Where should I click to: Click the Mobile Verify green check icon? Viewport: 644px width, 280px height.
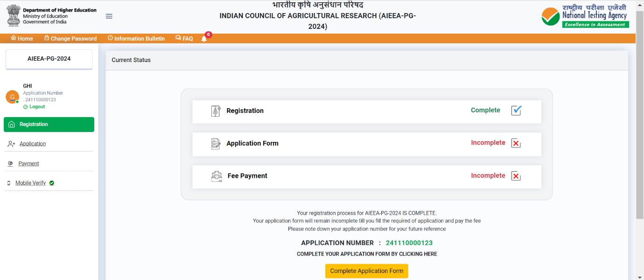(x=52, y=183)
